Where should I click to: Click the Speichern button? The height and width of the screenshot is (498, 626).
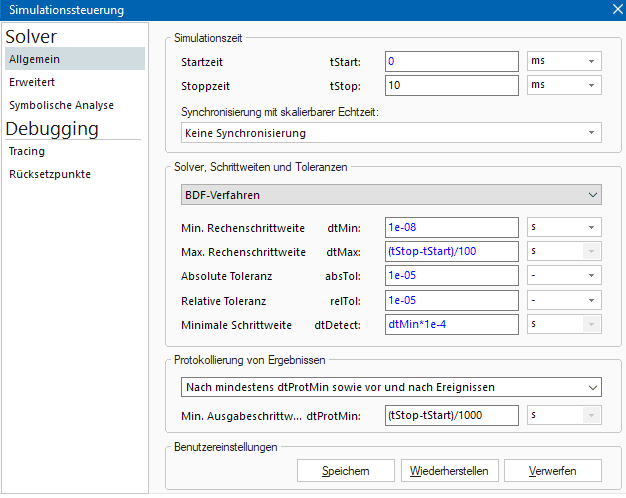(345, 470)
